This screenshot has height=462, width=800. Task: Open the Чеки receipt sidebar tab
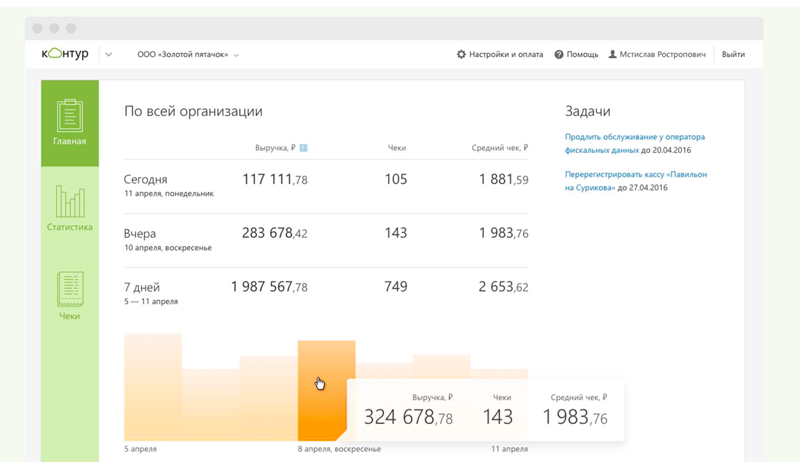point(70,296)
